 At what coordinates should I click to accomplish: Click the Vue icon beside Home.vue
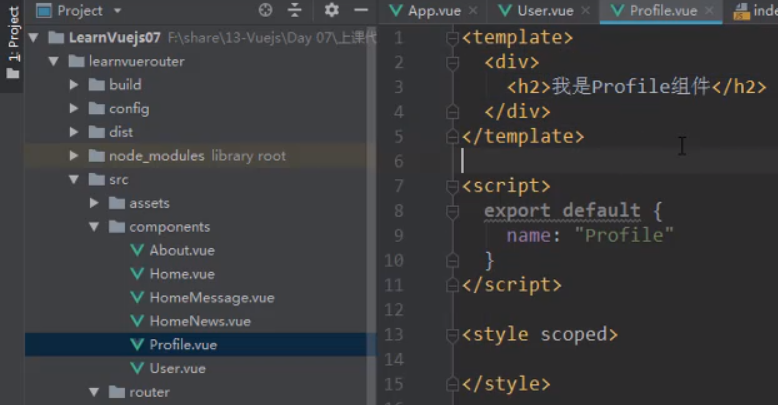pos(137,274)
